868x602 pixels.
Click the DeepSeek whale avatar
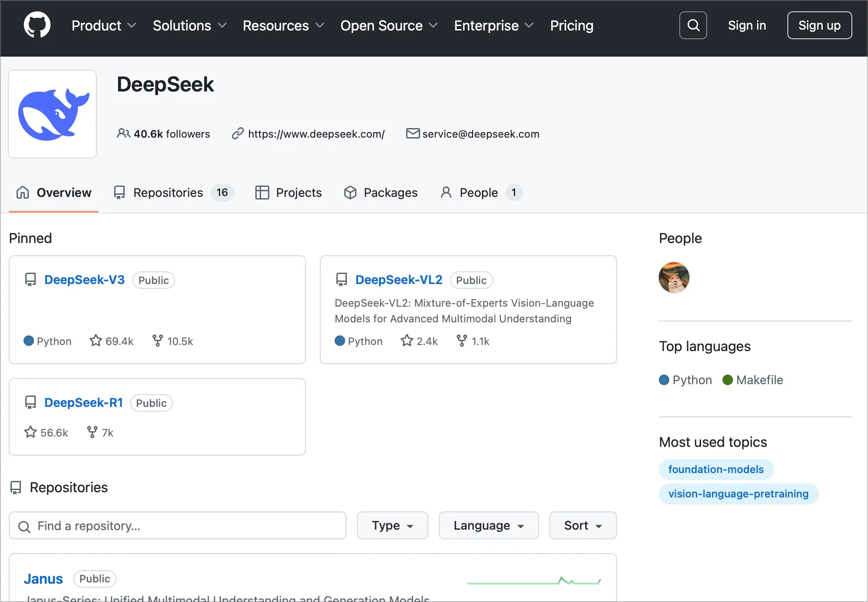(x=52, y=114)
